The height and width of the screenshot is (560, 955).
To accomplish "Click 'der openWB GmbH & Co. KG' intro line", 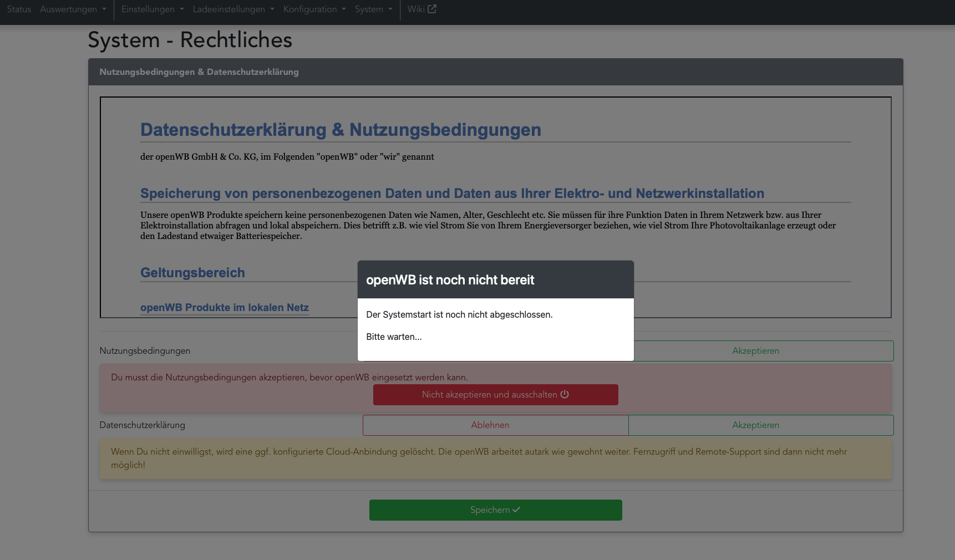I will tap(287, 157).
